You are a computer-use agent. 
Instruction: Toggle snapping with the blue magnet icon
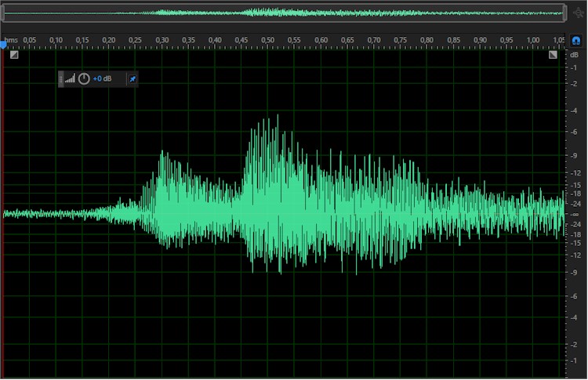click(x=576, y=40)
